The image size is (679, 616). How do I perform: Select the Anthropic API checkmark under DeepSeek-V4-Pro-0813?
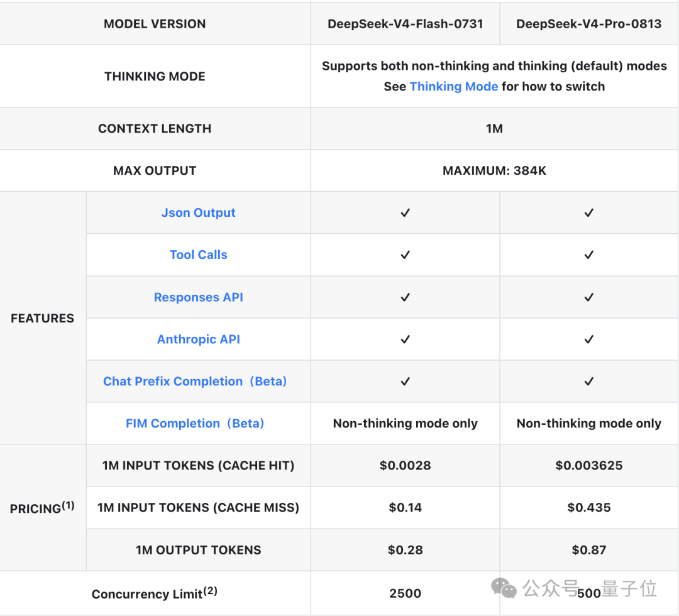(589, 339)
